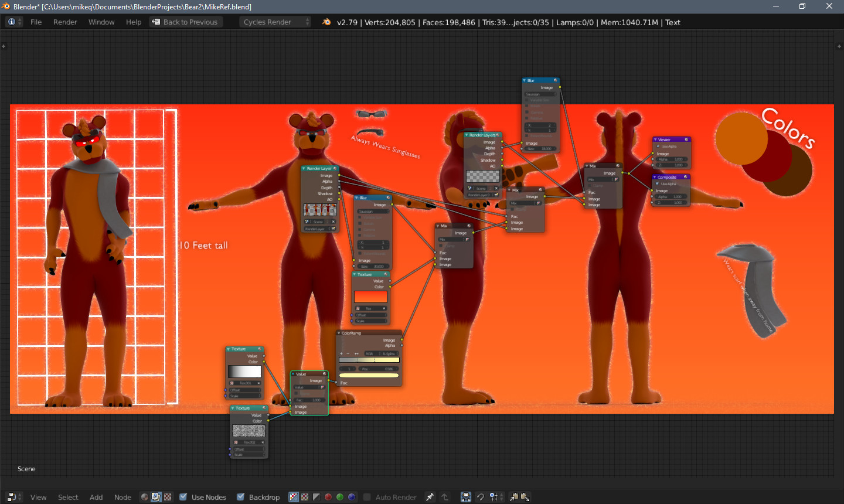Screen dimensions: 844x504
Task: Toggle Variable Size checkbox in top Blur node
Action: tap(527, 100)
